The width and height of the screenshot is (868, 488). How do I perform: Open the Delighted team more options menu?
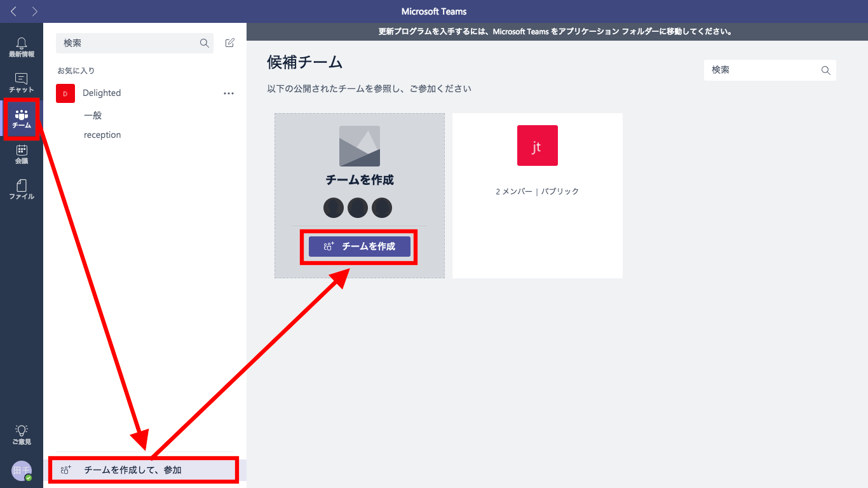229,93
